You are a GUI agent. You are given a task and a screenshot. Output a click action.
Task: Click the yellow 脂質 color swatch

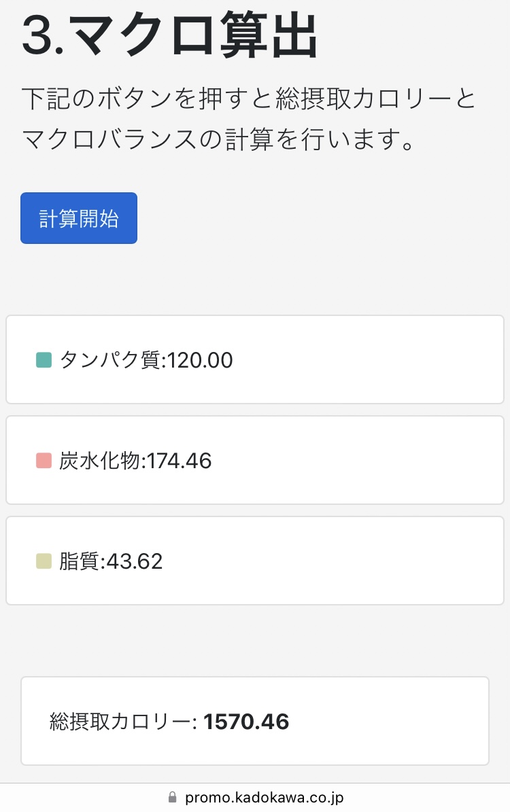tap(44, 561)
